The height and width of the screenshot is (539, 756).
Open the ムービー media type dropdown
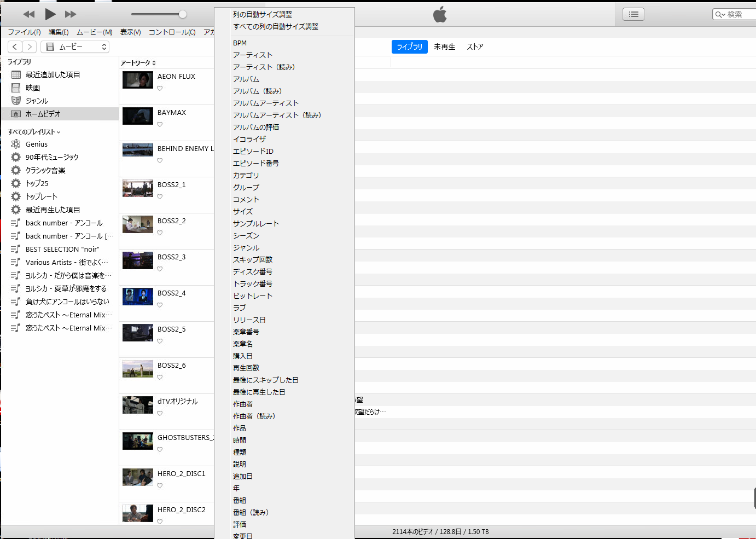point(75,47)
